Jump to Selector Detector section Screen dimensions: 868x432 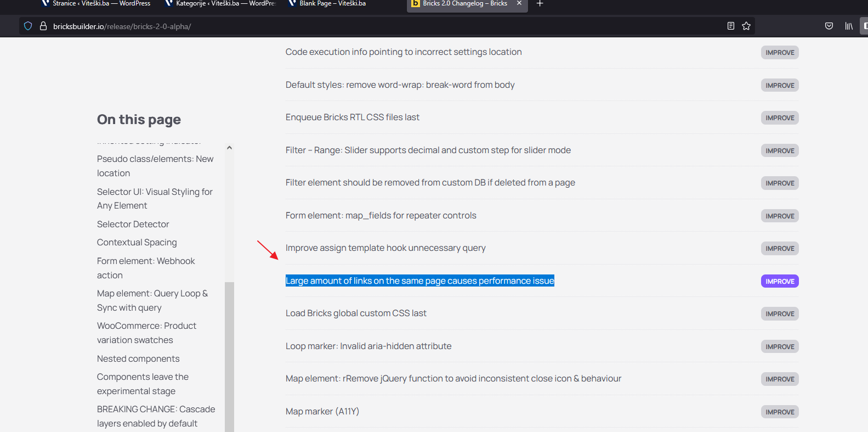pyautogui.click(x=133, y=224)
